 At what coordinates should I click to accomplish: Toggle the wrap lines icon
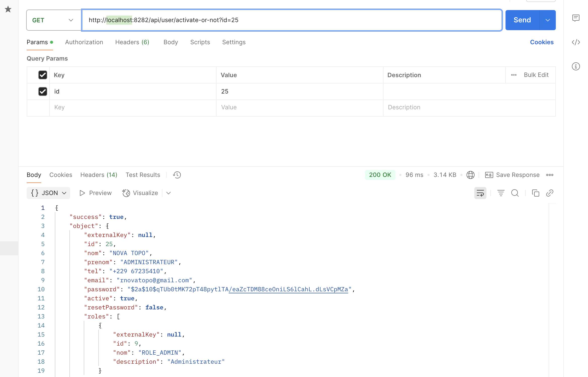pos(480,193)
